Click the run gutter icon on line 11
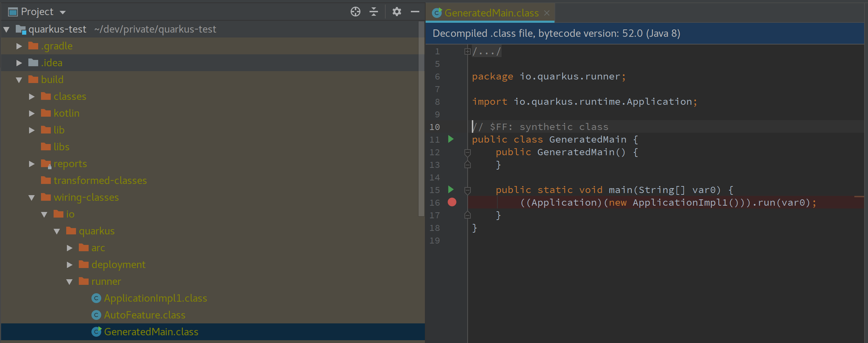The height and width of the screenshot is (343, 868). 451,139
